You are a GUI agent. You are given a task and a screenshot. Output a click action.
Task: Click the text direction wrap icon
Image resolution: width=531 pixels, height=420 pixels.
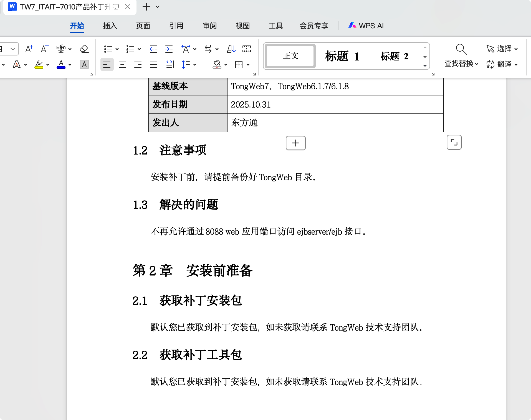tap(208, 49)
